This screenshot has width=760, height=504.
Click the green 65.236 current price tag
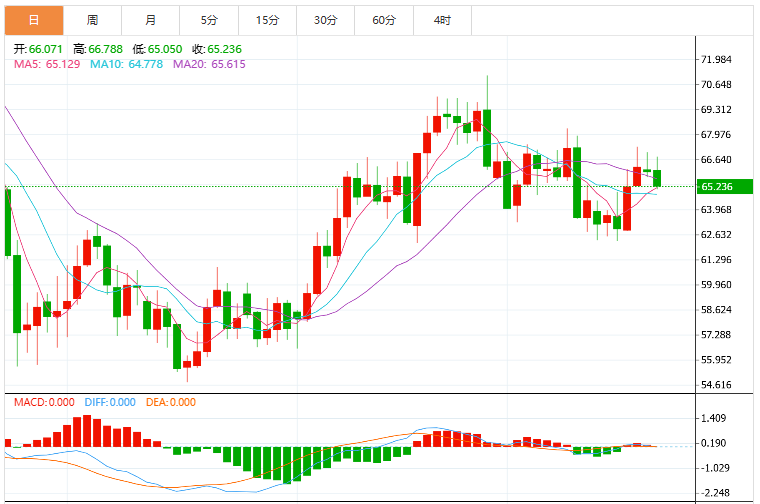725,187
